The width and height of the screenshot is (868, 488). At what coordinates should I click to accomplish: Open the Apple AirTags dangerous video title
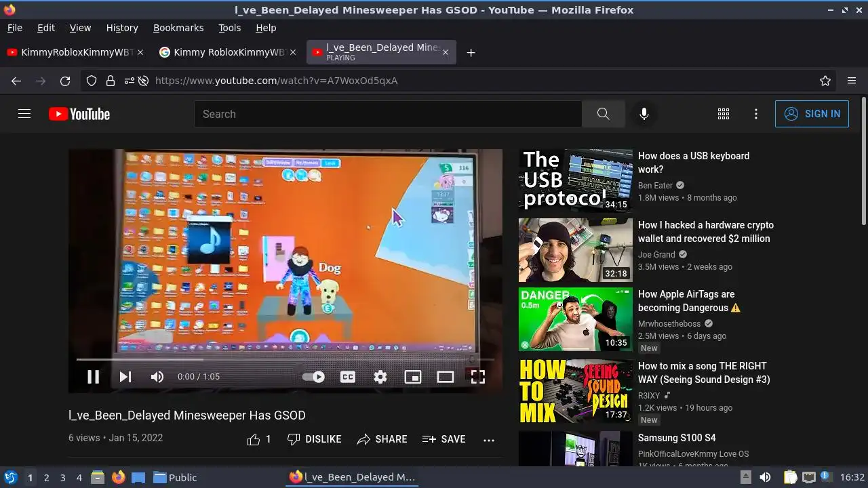coord(689,301)
